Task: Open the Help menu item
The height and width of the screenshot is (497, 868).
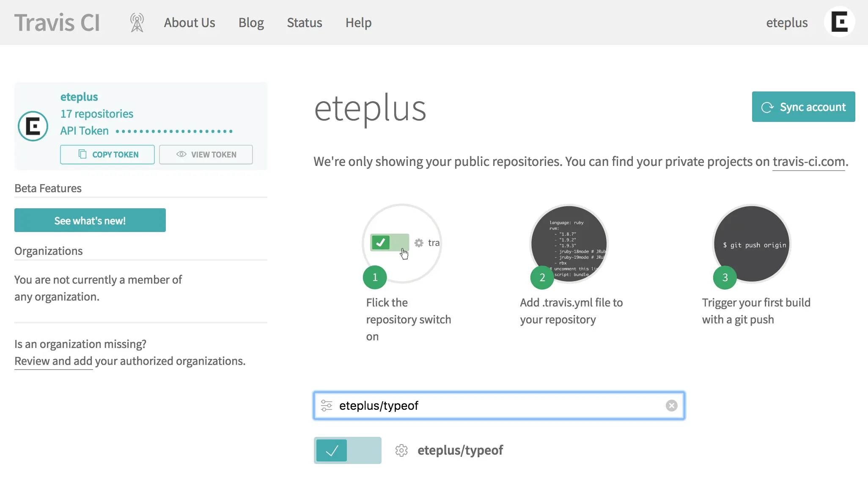Action: (358, 22)
